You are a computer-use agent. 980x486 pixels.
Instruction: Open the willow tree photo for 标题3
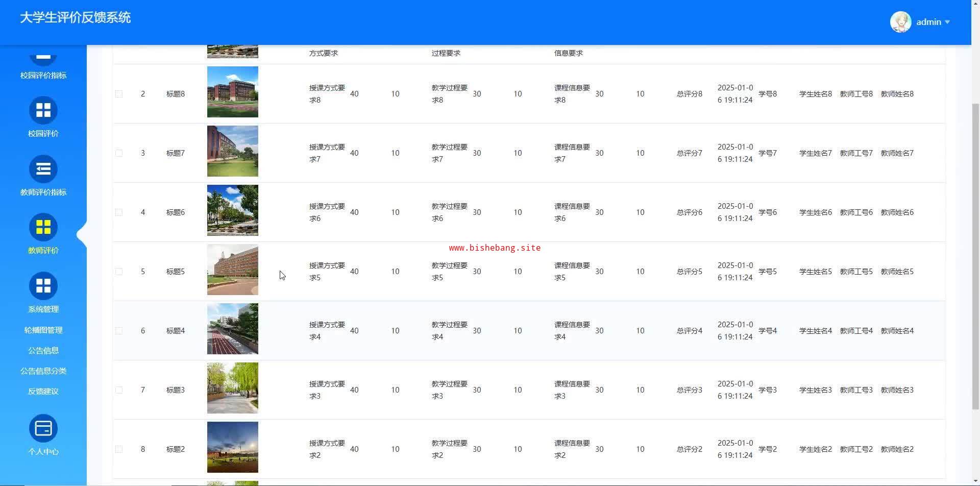233,388
